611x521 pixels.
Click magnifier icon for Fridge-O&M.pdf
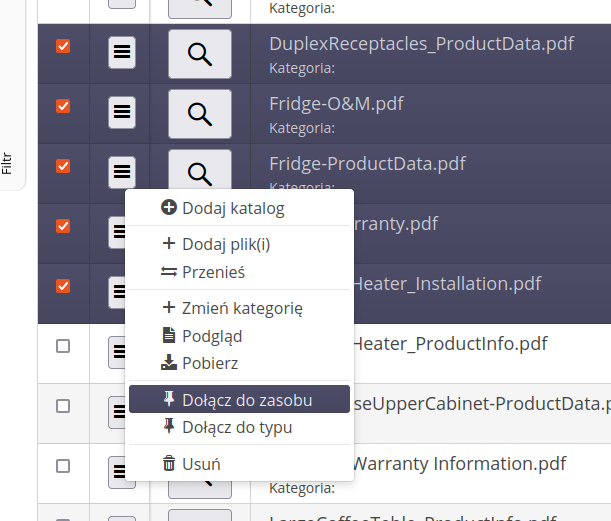(199, 113)
